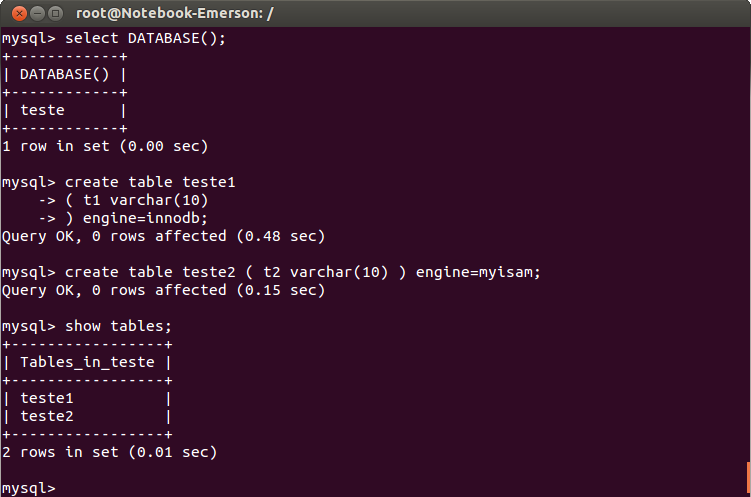Maximize the terminal window

coord(56,13)
